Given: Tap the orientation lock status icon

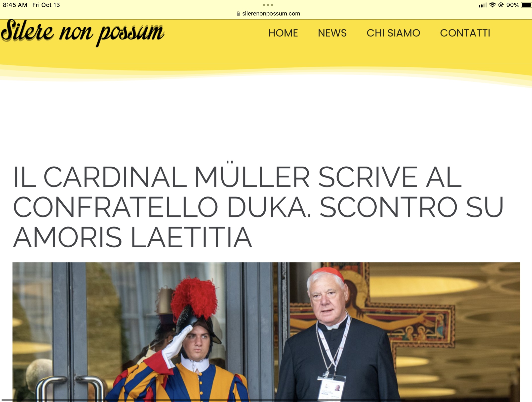Looking at the screenshot, I should point(501,5).
